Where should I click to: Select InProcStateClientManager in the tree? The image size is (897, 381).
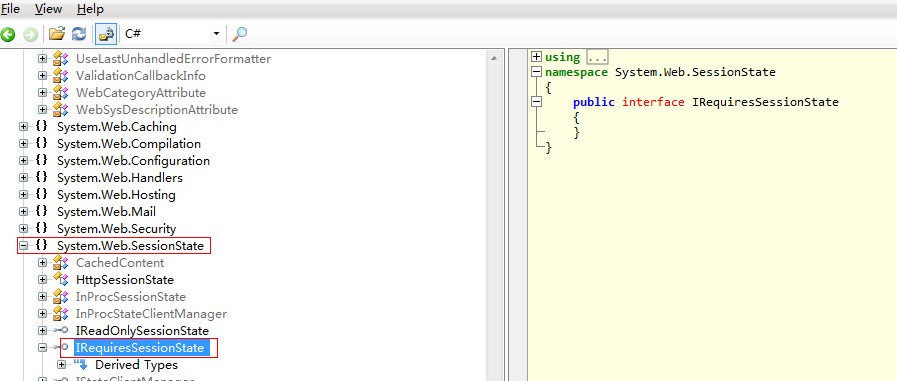click(x=152, y=313)
